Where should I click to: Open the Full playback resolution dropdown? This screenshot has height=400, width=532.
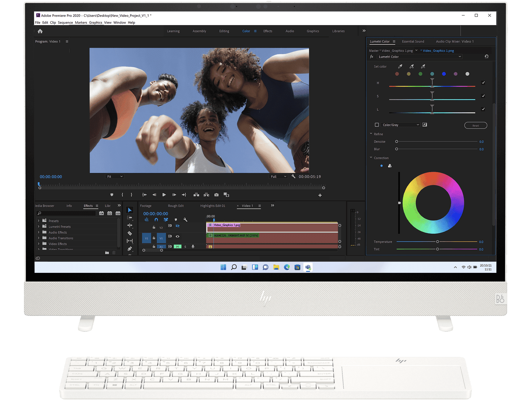point(278,177)
